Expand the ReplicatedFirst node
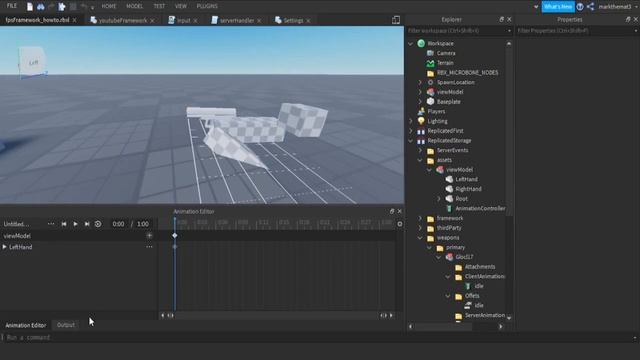640x360 pixels. click(x=411, y=131)
